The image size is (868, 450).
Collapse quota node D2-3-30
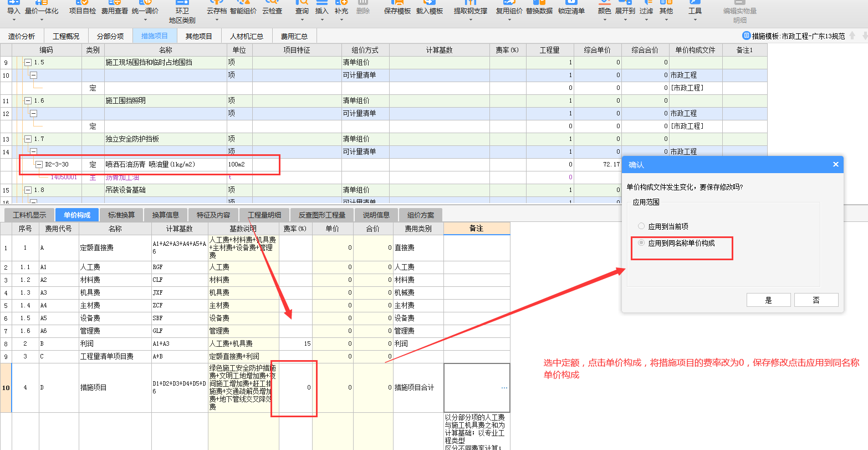click(x=39, y=165)
